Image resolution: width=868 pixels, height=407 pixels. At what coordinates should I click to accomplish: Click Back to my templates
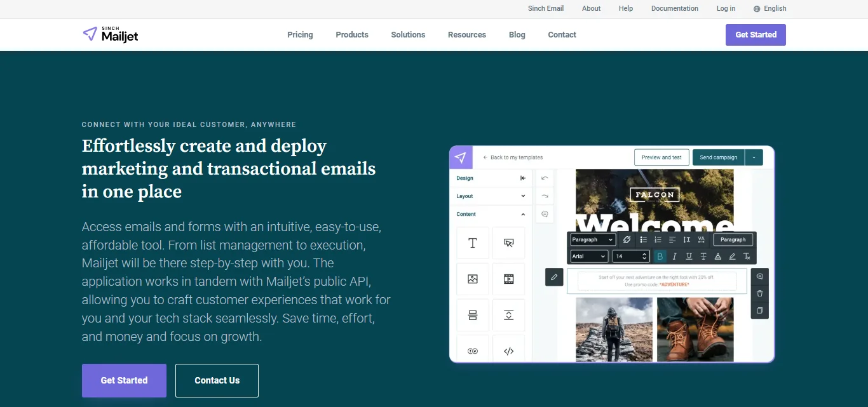pos(513,157)
